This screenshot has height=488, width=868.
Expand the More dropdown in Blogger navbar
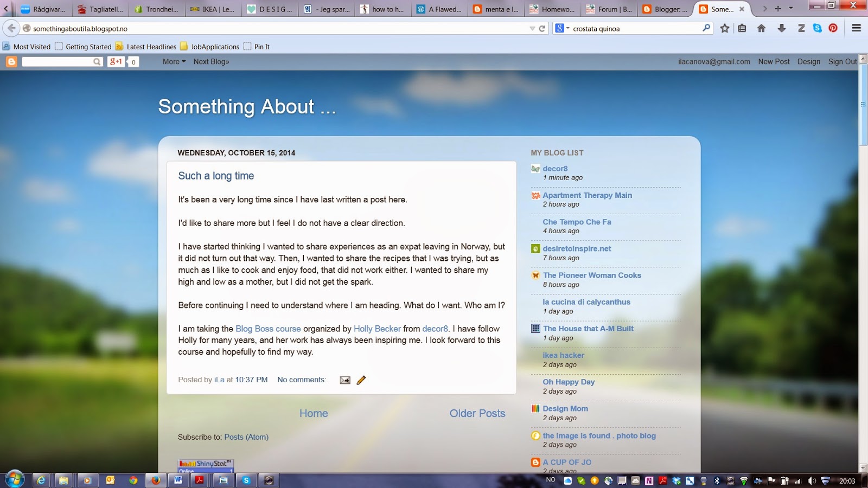pos(174,62)
